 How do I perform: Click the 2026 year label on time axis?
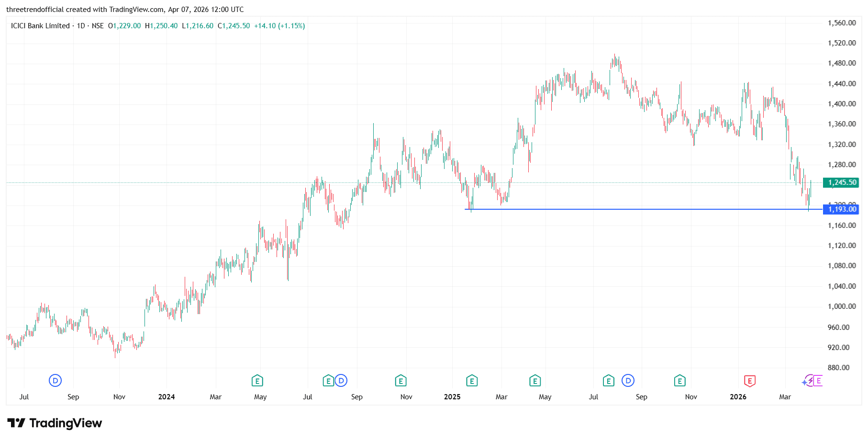click(738, 397)
